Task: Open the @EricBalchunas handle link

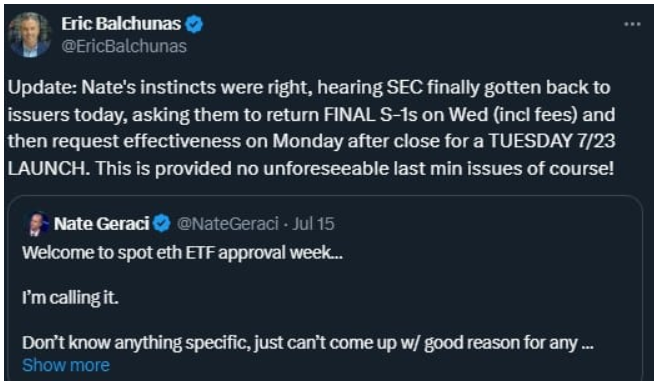Action: 124,46
